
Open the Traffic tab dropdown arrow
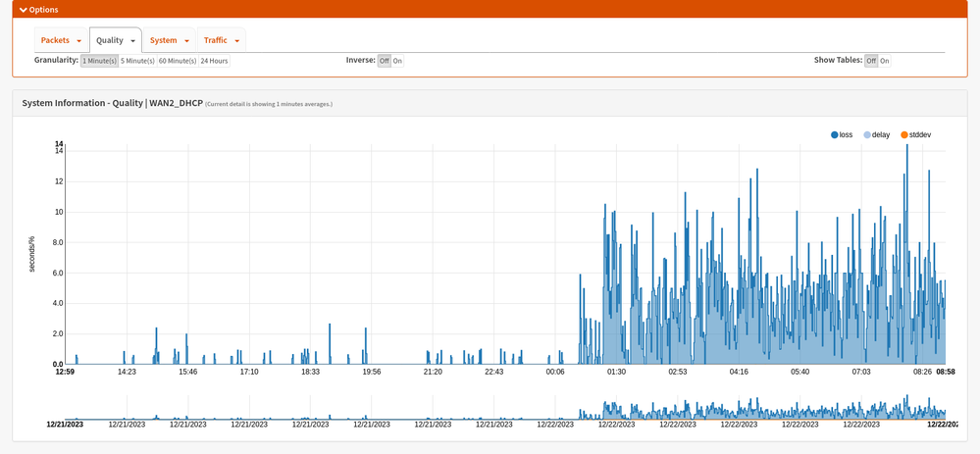(236, 40)
